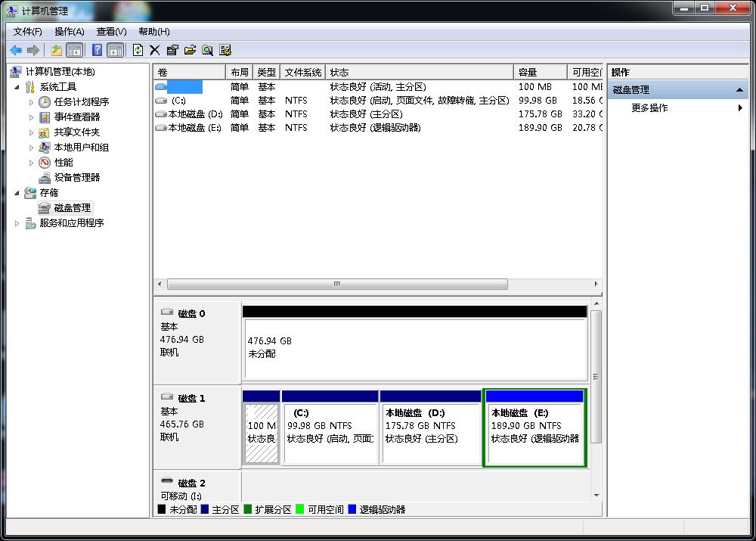Viewport: 756px width, 541px height.
Task: Expand the 服务和应用程序 tree node
Action: click(x=18, y=223)
